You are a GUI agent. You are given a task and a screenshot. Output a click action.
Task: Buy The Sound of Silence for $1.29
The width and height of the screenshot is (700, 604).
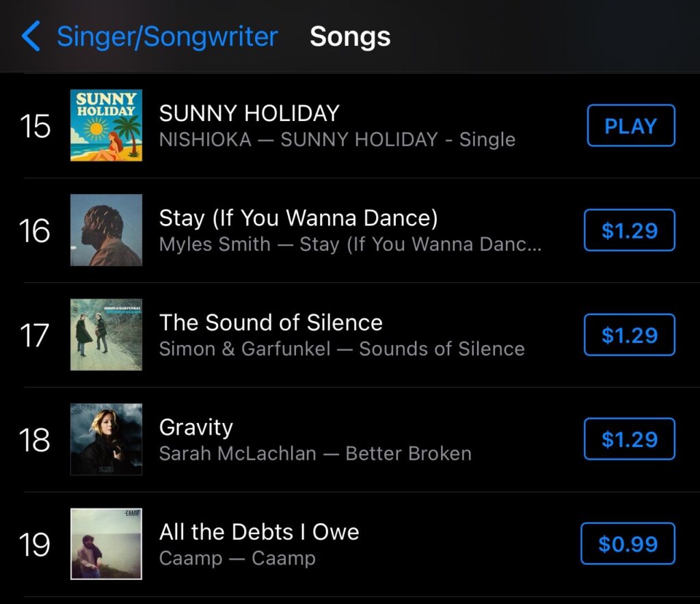pyautogui.click(x=629, y=335)
